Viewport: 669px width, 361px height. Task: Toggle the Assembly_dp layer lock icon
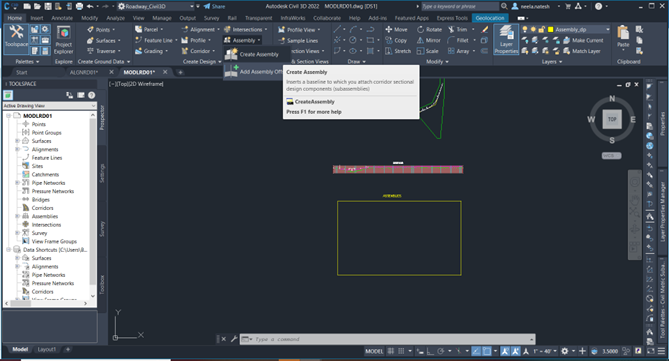pos(541,29)
